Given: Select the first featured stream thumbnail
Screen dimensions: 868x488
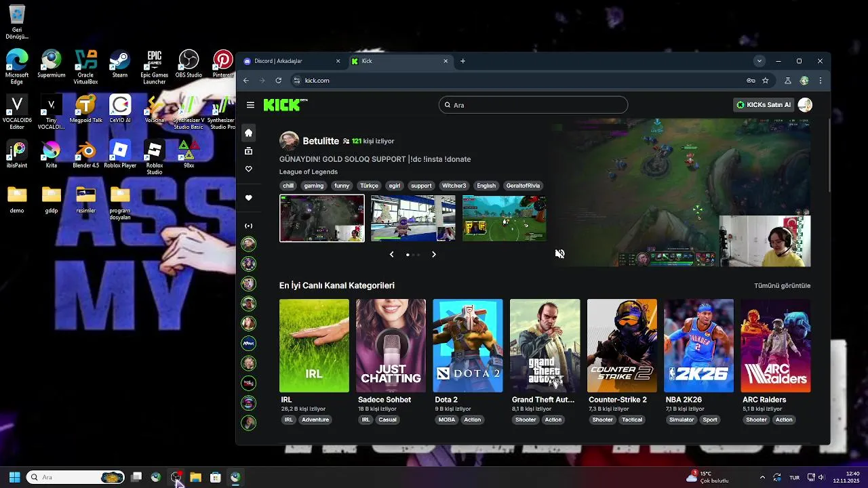Looking at the screenshot, I should coord(322,218).
